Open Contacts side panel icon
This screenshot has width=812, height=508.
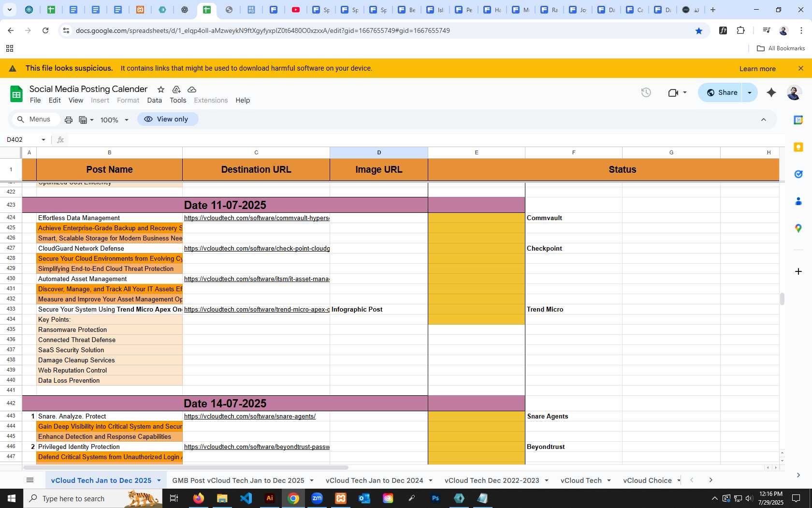click(x=798, y=201)
